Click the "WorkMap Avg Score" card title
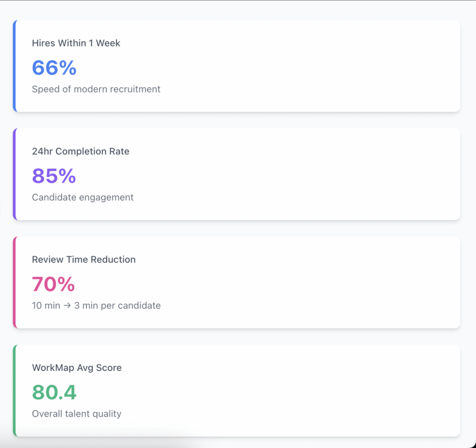This screenshot has height=448, width=476. coord(77,368)
